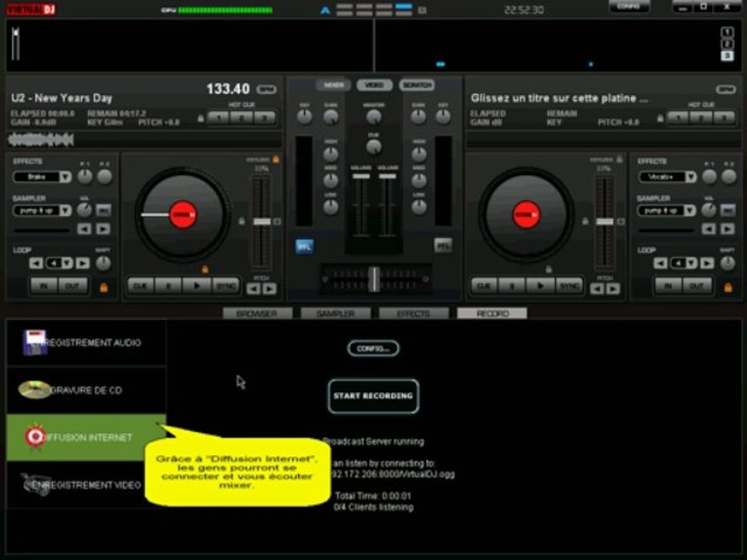This screenshot has width=747, height=560.
Task: Set the right deck loop IN point
Action: click(668, 285)
